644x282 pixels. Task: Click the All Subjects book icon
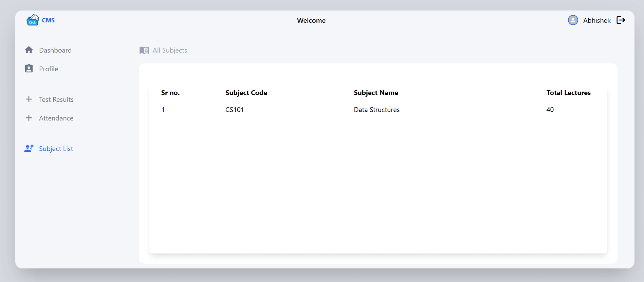tap(144, 50)
